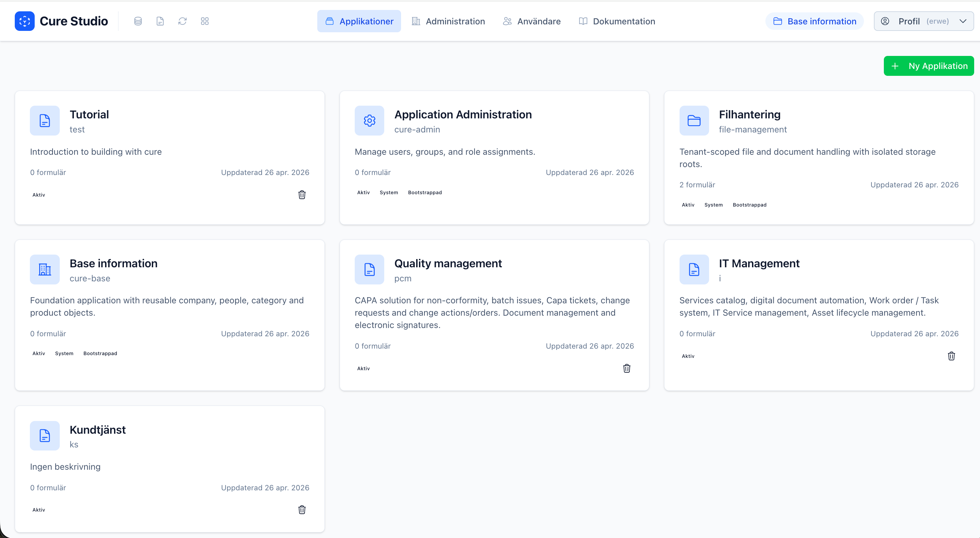Click '2 formulär' on Filhantering card
The image size is (980, 538).
pos(697,185)
